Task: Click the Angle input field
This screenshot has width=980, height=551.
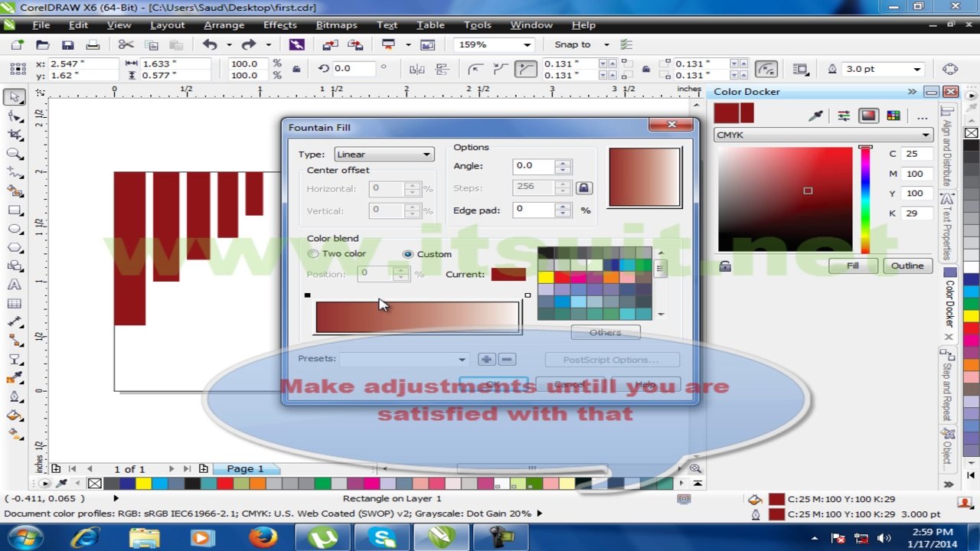Action: click(535, 166)
